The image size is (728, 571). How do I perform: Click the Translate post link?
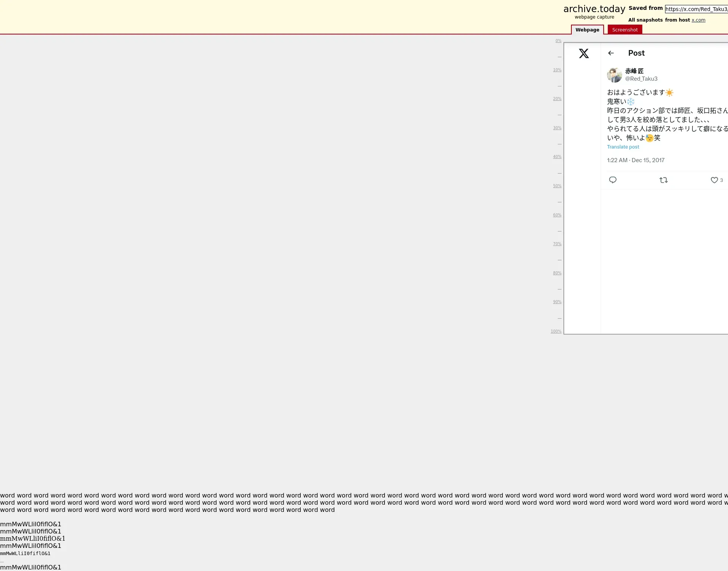[x=623, y=147]
